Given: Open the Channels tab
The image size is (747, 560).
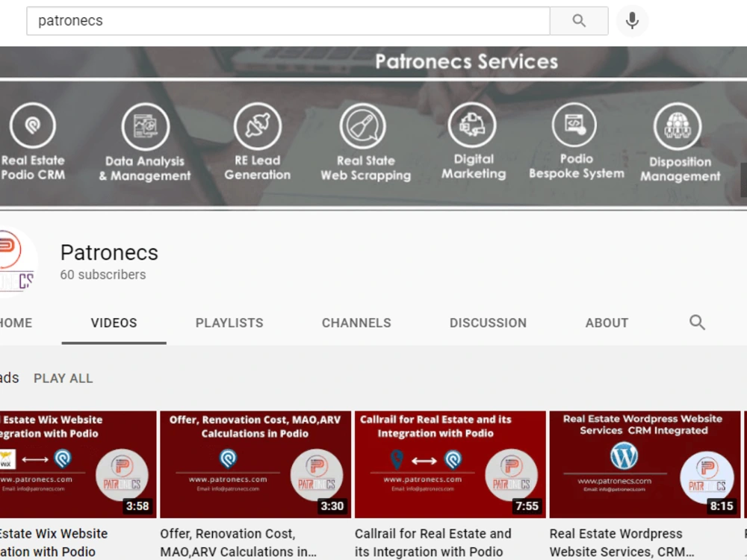Looking at the screenshot, I should [356, 323].
